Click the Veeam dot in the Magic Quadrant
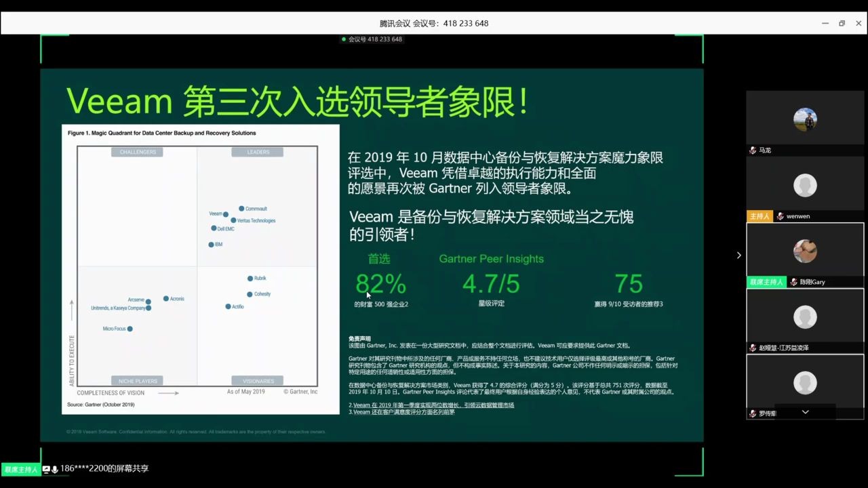 coord(226,214)
